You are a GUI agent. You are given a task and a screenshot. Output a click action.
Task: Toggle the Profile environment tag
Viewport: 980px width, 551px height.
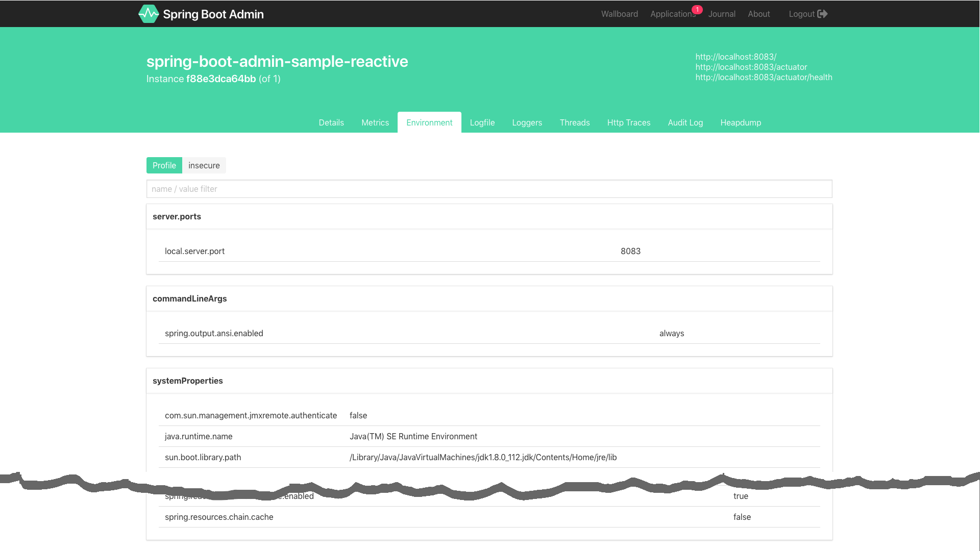pyautogui.click(x=164, y=165)
